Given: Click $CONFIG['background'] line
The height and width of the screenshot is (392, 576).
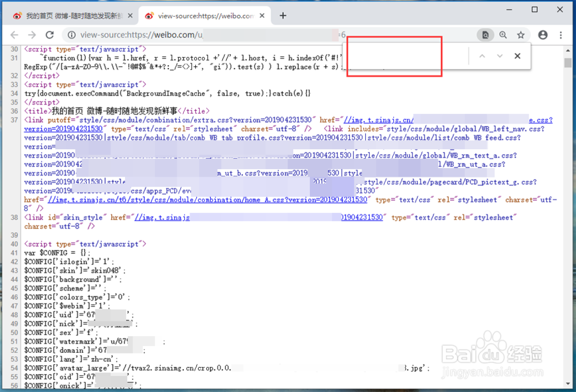Looking at the screenshot, I should tap(73, 280).
